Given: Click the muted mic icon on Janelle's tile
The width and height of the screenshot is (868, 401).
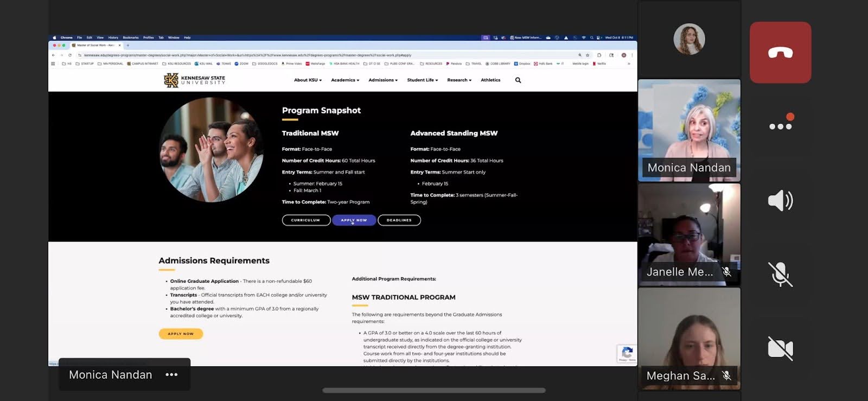Looking at the screenshot, I should [x=727, y=271].
